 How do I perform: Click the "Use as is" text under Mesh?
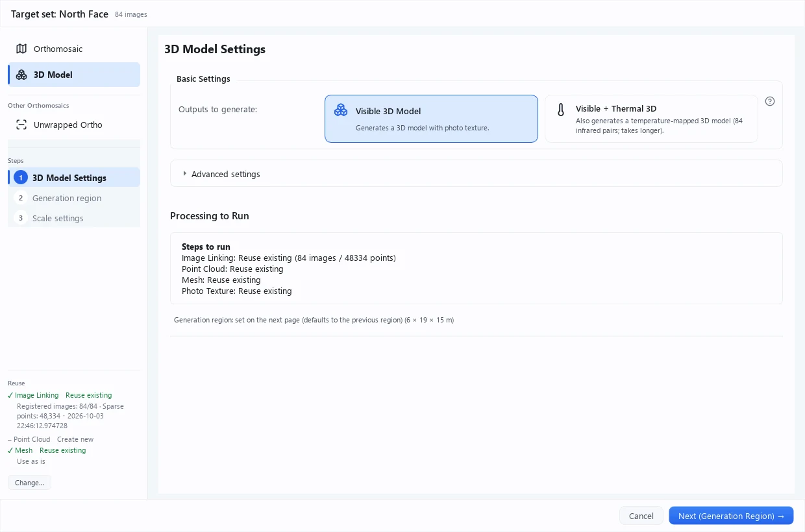(31, 461)
